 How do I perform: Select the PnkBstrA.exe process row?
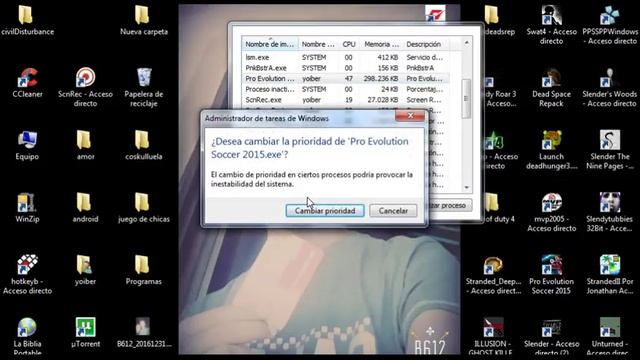345,68
